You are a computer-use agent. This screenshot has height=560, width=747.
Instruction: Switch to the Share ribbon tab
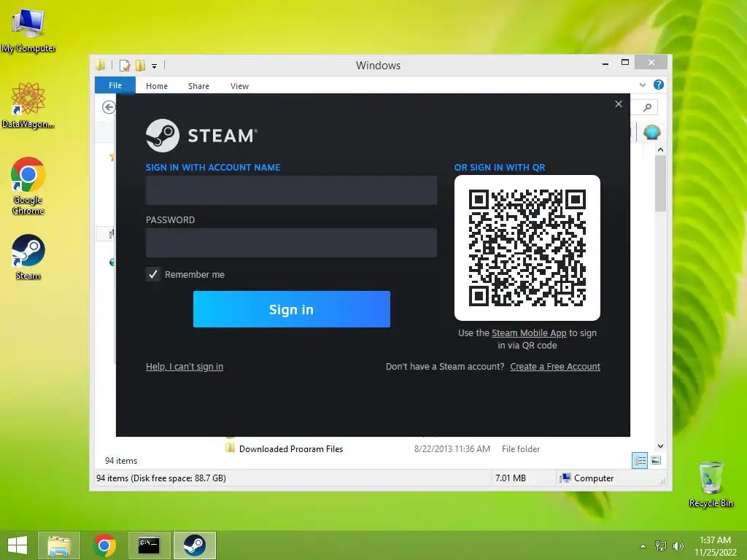click(198, 86)
